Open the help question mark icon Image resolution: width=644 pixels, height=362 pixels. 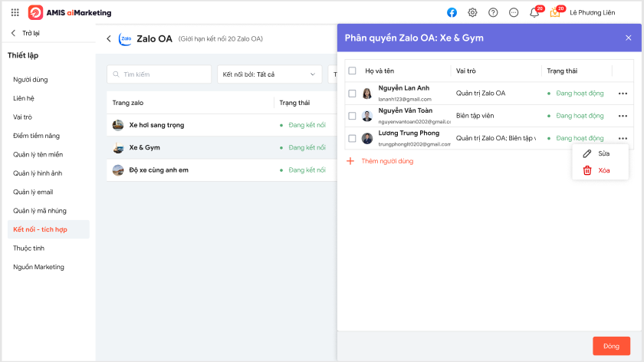click(493, 13)
